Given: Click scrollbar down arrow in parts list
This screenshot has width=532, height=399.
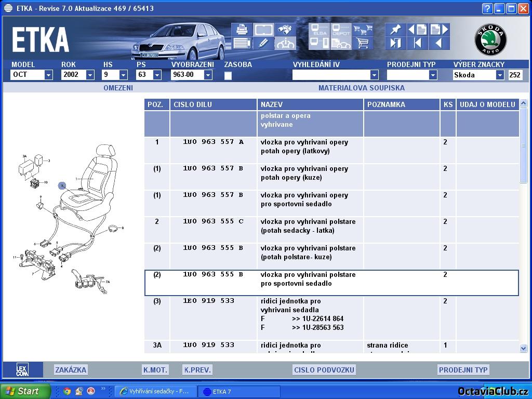Looking at the screenshot, I should (x=523, y=348).
